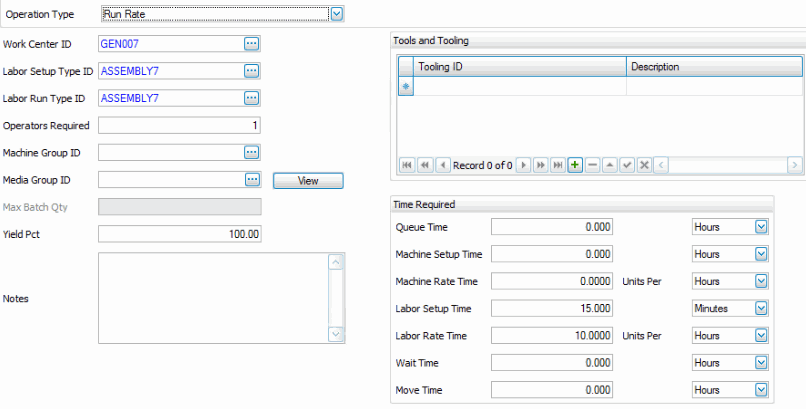
Task: Cancel tooling edit with the X button
Action: [x=645, y=164]
